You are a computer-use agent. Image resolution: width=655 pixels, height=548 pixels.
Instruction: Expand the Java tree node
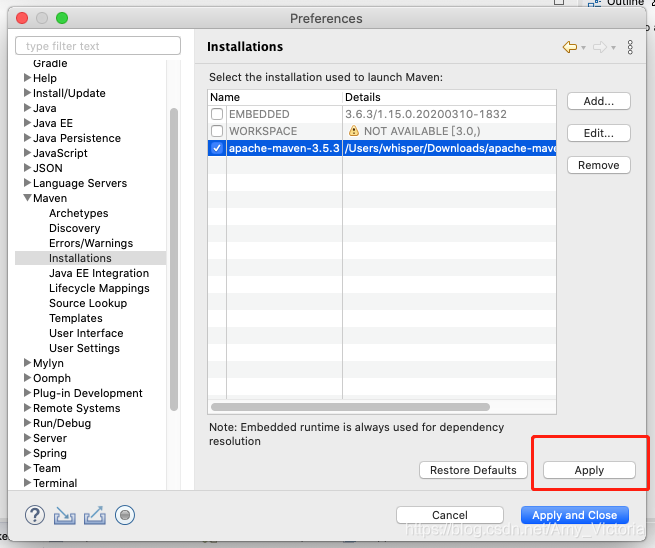click(x=27, y=108)
